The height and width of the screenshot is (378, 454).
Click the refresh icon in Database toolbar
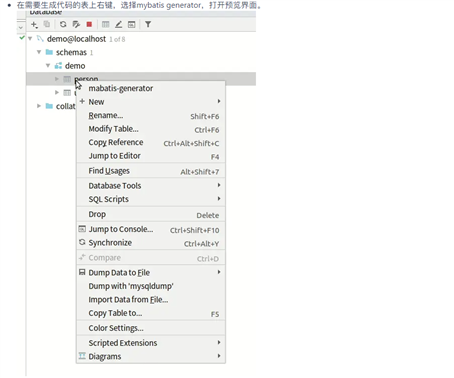63,24
